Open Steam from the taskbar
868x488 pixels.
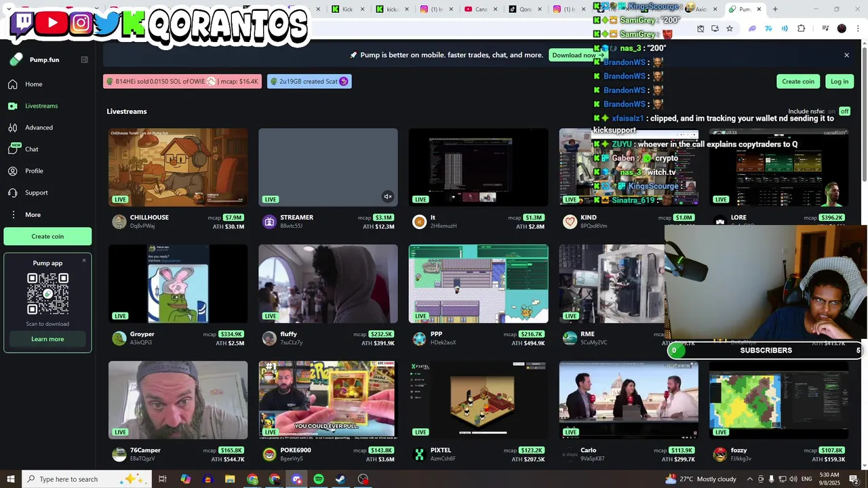pyautogui.click(x=340, y=479)
